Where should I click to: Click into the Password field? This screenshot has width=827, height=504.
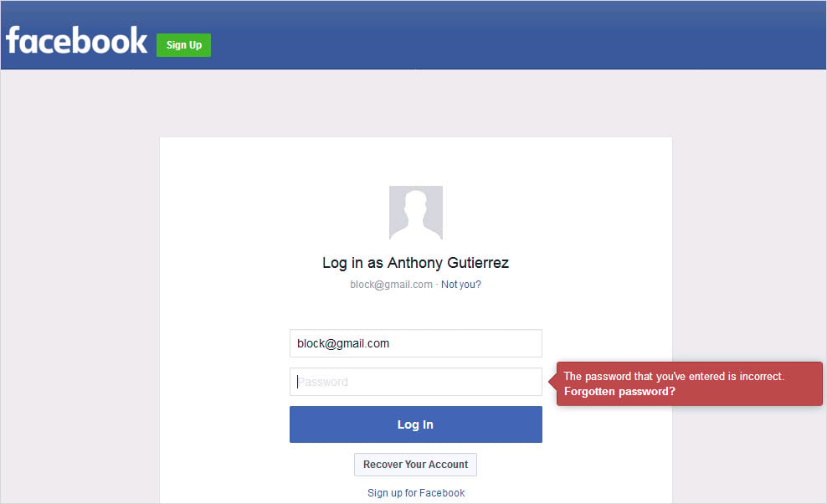416,382
